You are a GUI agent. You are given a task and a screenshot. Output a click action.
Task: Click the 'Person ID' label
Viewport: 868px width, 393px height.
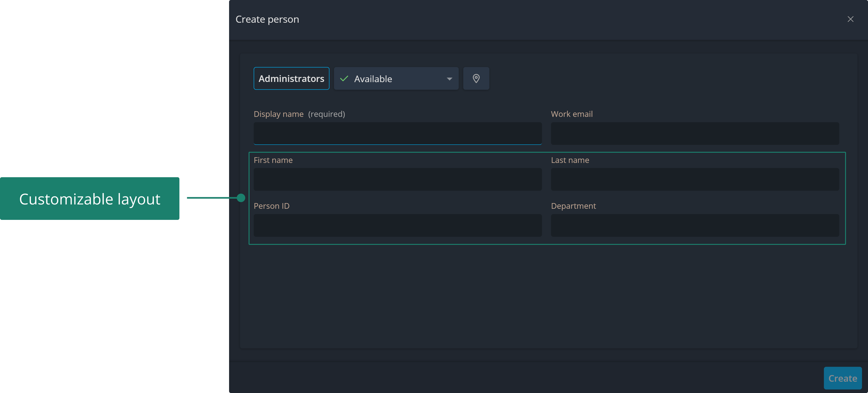271,206
